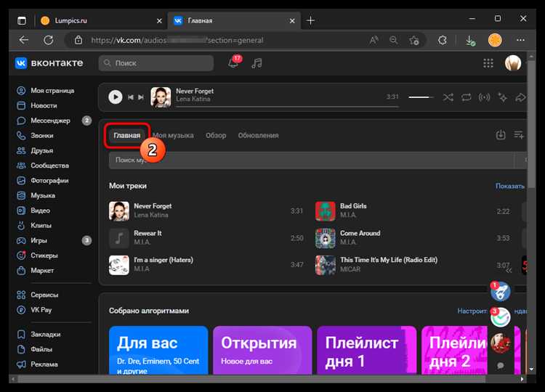Screen dimensions: 545x392
Task: Seek on the track progress bar
Action: (x=287, y=107)
